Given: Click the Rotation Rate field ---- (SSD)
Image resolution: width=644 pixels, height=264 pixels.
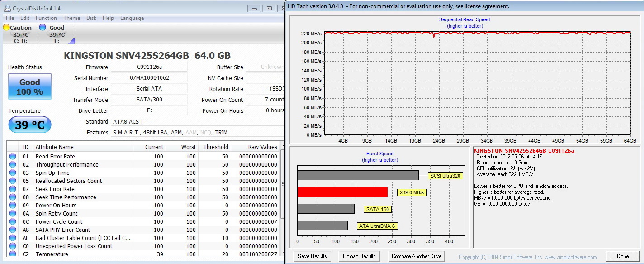Looking at the screenshot, I should pyautogui.click(x=266, y=89).
